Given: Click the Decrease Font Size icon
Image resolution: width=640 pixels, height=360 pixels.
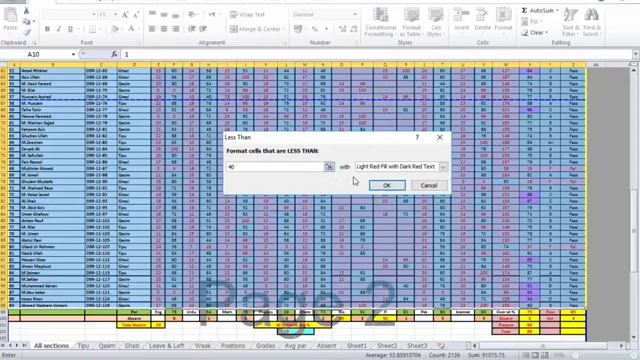Looking at the screenshot, I should [136, 15].
